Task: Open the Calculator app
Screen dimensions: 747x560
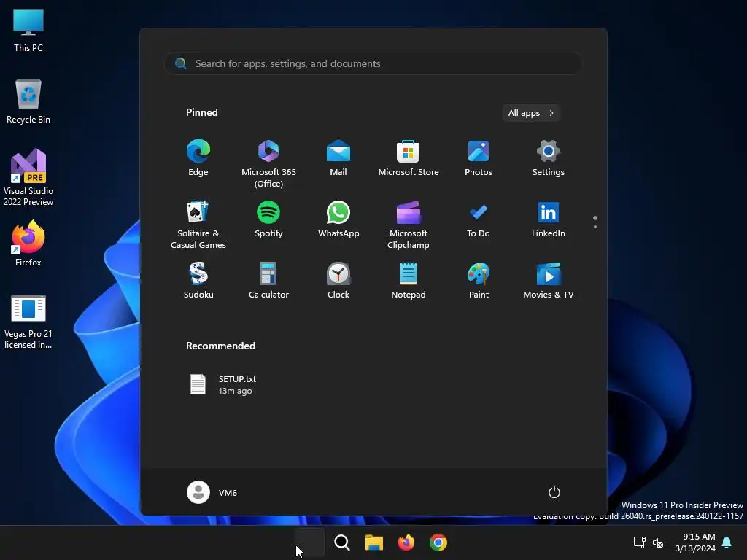Action: [x=268, y=281]
